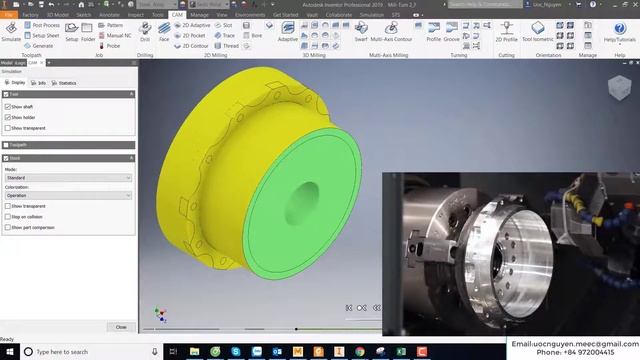Toggle the Stock section checkbox
The width and height of the screenshot is (640, 360).
pos(6,158)
